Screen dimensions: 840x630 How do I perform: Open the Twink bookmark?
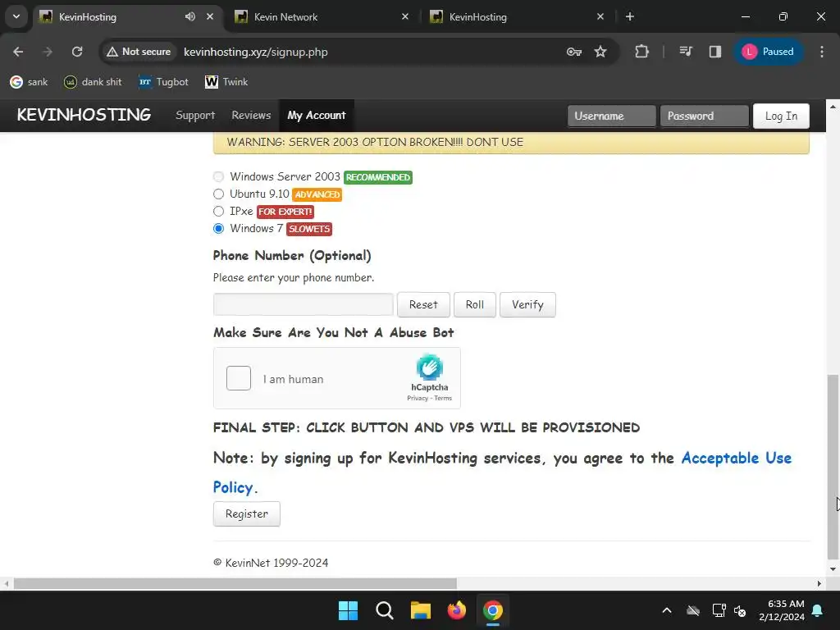tap(226, 82)
